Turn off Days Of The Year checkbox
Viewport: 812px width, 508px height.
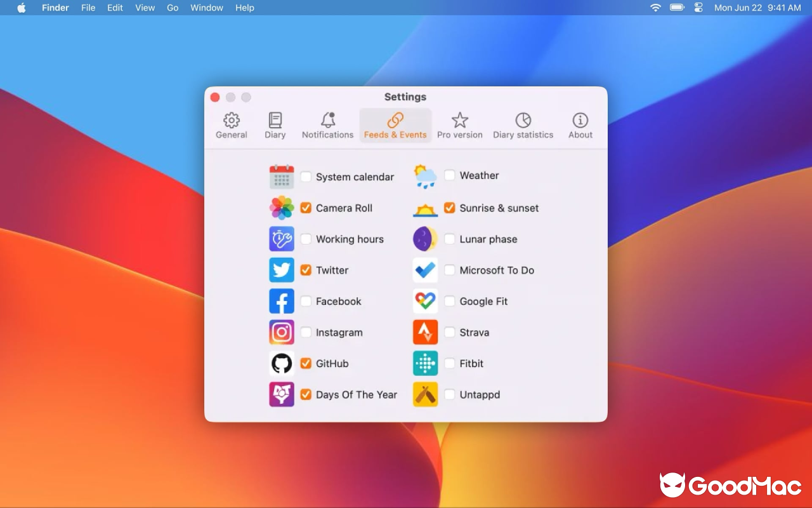(x=306, y=394)
